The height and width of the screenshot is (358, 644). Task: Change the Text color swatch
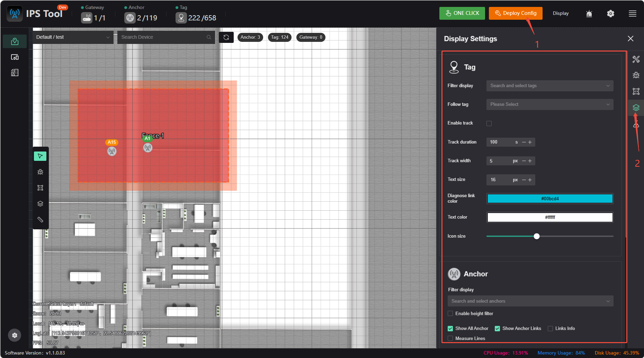click(x=550, y=217)
